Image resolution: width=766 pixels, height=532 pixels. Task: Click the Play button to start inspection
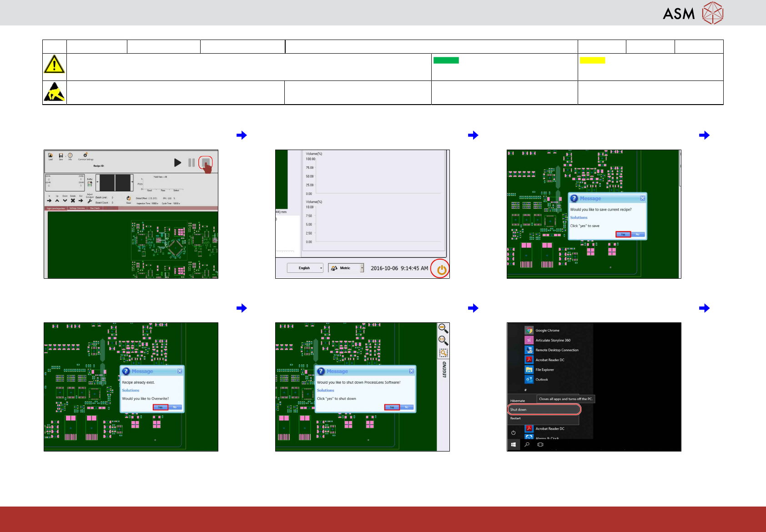coord(177,162)
